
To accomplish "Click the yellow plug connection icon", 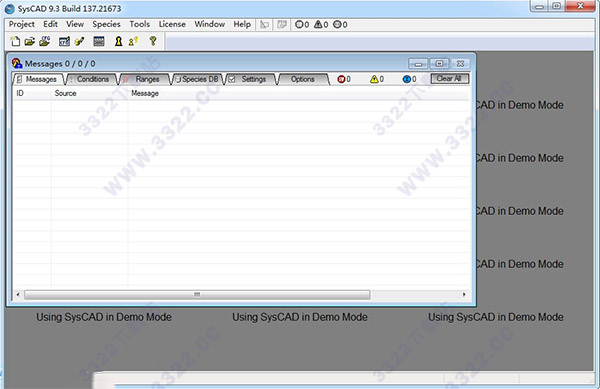I will [80, 41].
